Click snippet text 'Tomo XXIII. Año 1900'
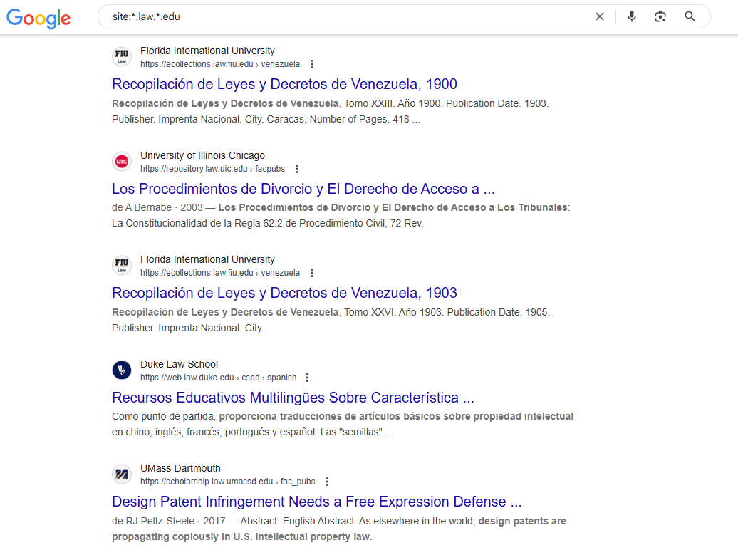 393,103
